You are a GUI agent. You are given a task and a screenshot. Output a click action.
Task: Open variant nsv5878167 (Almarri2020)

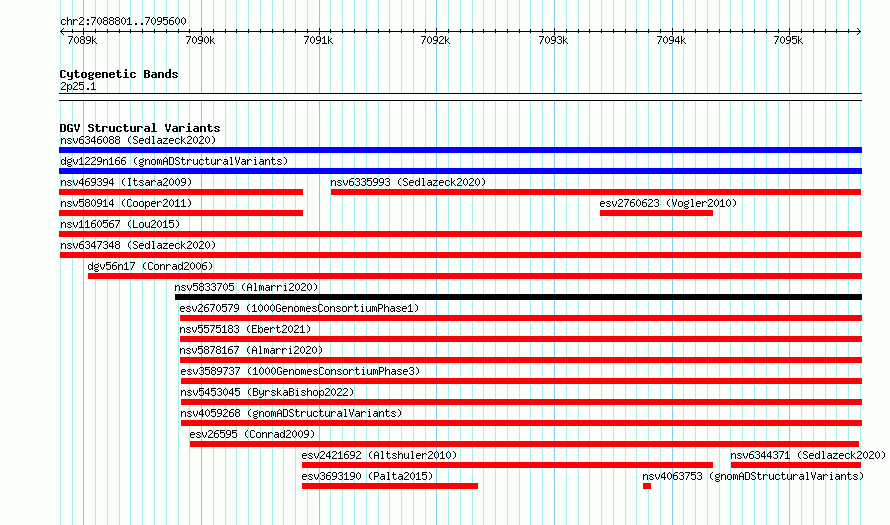tap(251, 350)
